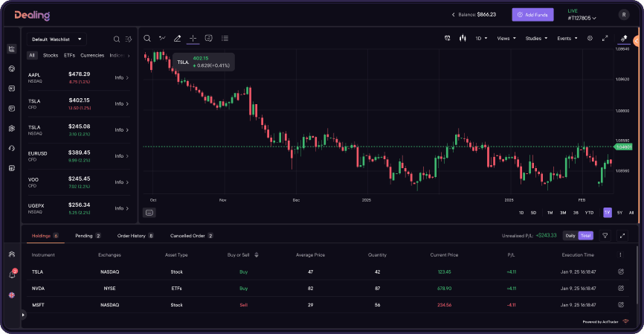Switch to the Order History tab
Image resolution: width=644 pixels, height=334 pixels.
135,236
